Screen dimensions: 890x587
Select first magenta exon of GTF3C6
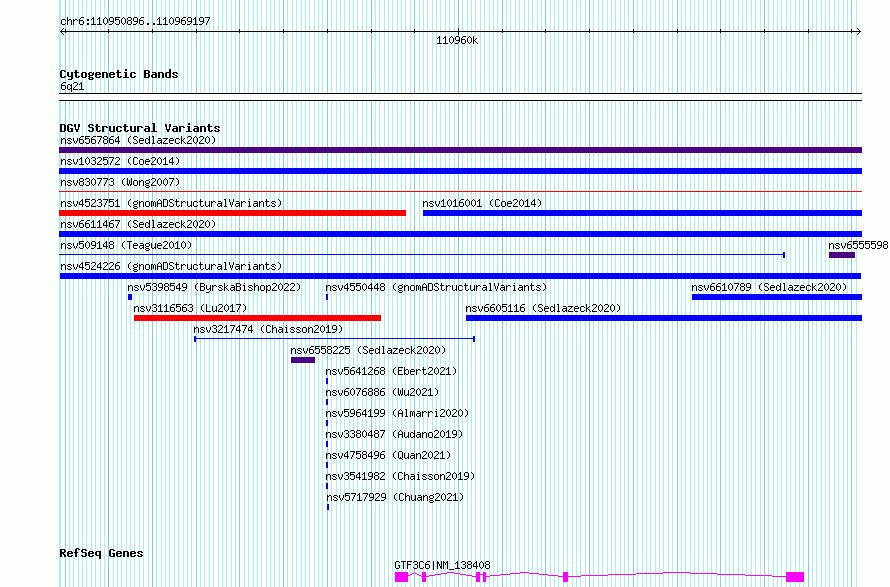tap(402, 577)
